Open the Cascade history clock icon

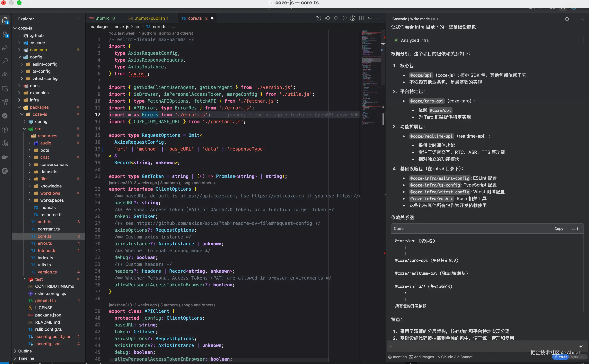pyautogui.click(x=567, y=19)
